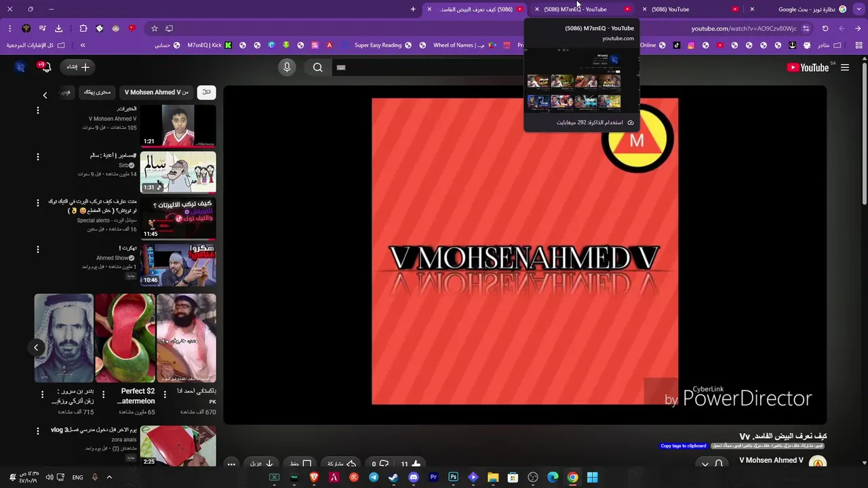Open the browser extensions puzzle icon
The image size is (868, 488).
tap(83, 28)
